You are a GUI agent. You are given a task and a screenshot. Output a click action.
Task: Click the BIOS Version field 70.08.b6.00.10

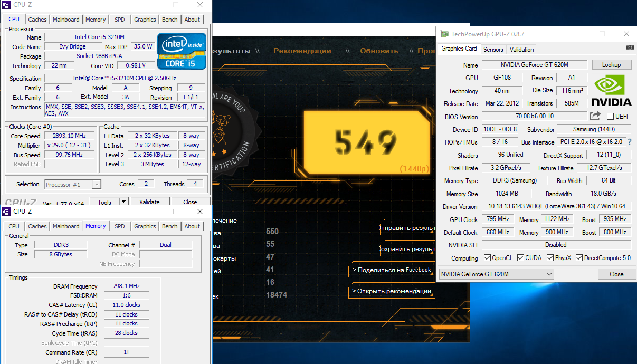pyautogui.click(x=534, y=116)
